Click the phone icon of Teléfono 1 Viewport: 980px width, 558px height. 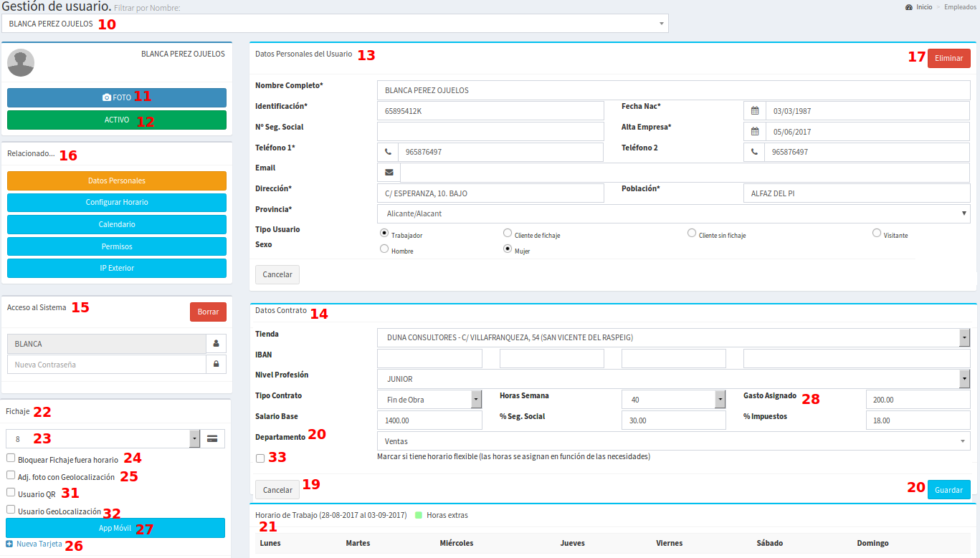coord(388,152)
